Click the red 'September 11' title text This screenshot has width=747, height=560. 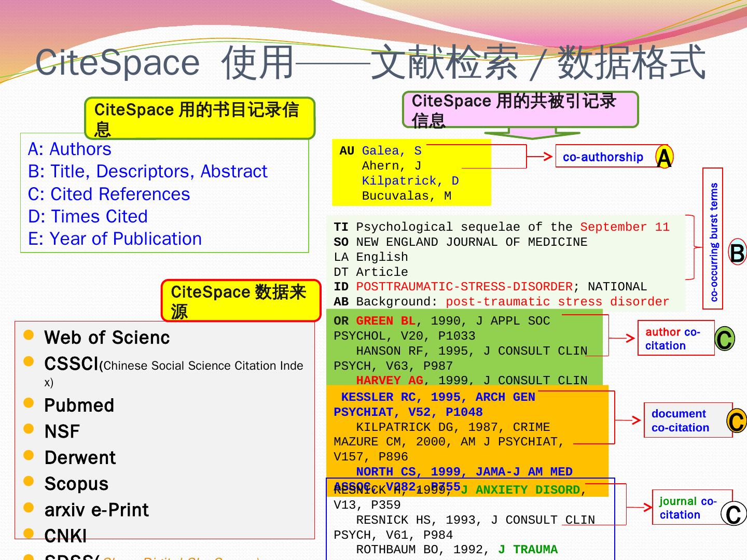[625, 227]
